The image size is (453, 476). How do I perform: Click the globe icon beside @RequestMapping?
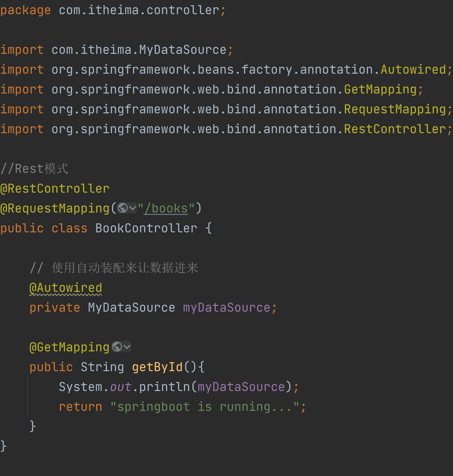click(122, 208)
